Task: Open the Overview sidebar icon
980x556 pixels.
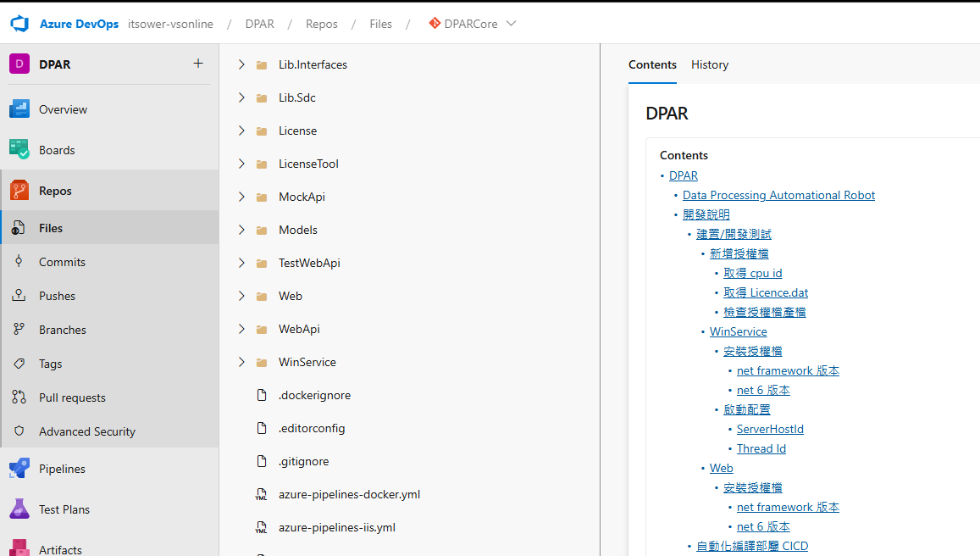Action: pyautogui.click(x=19, y=109)
